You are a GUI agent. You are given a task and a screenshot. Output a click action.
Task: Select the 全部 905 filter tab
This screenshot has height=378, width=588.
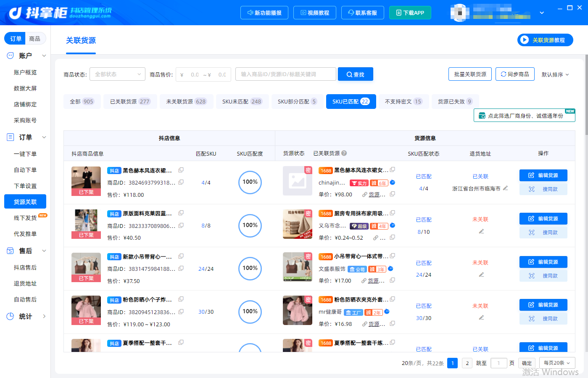pyautogui.click(x=82, y=101)
